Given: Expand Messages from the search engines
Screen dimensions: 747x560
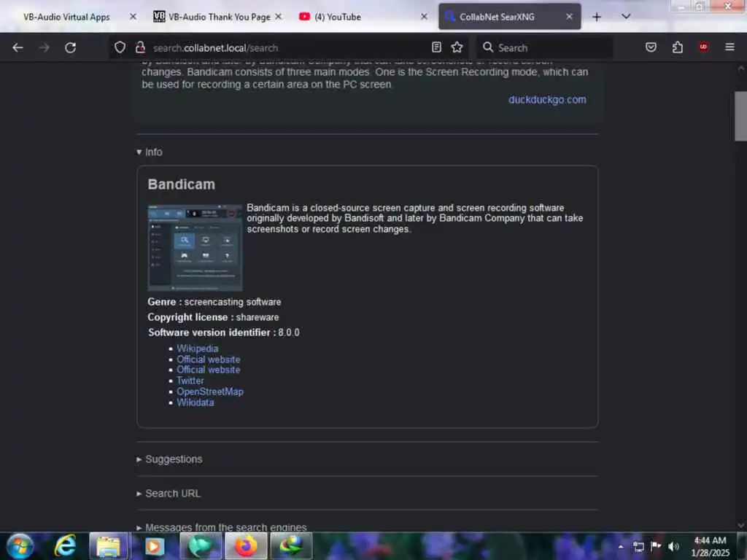Looking at the screenshot, I should click(x=222, y=527).
